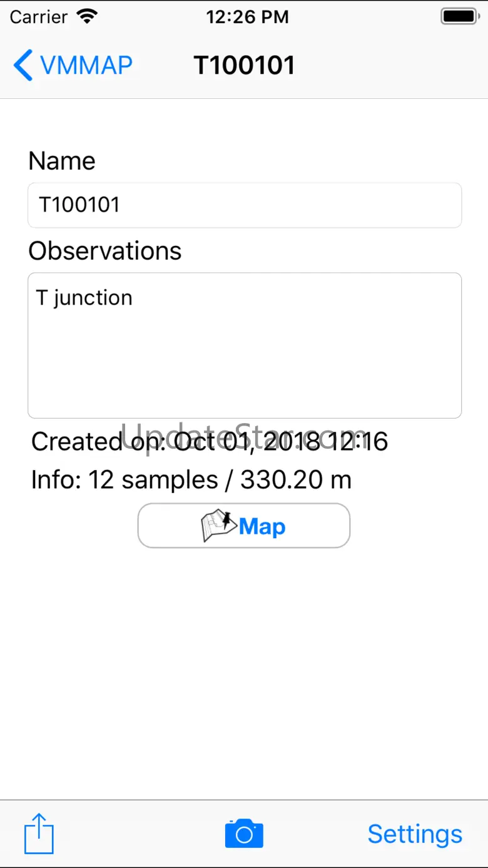Tap the 12:26 PM status clock
This screenshot has width=488, height=868.
(247, 17)
